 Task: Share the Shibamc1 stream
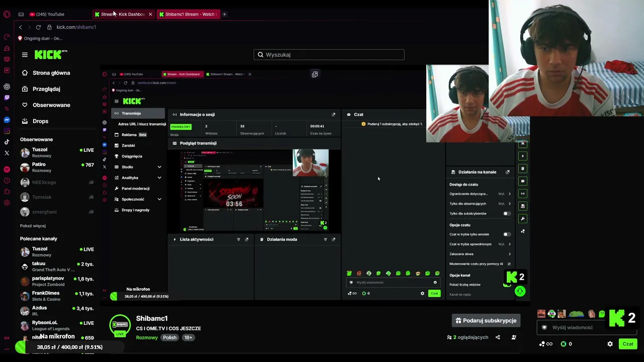point(498,337)
